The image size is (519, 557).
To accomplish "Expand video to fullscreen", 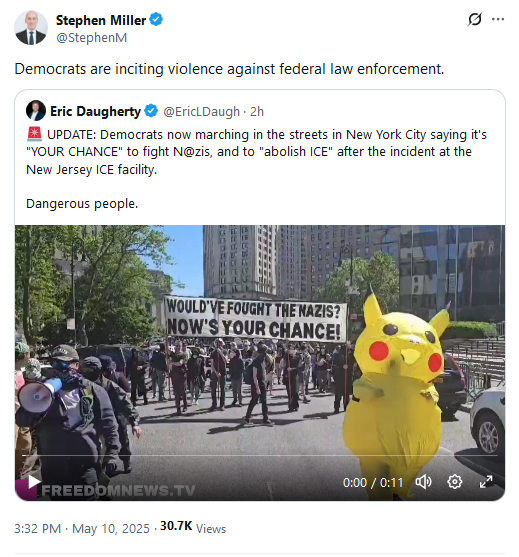I will 486,482.
